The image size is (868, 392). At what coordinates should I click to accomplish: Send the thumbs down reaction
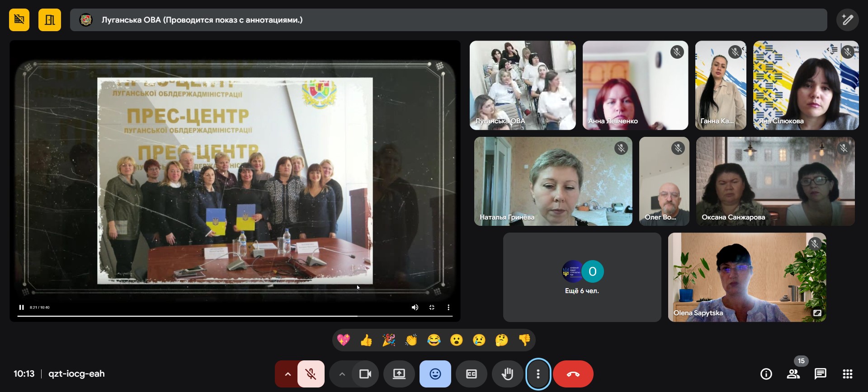[524, 340]
